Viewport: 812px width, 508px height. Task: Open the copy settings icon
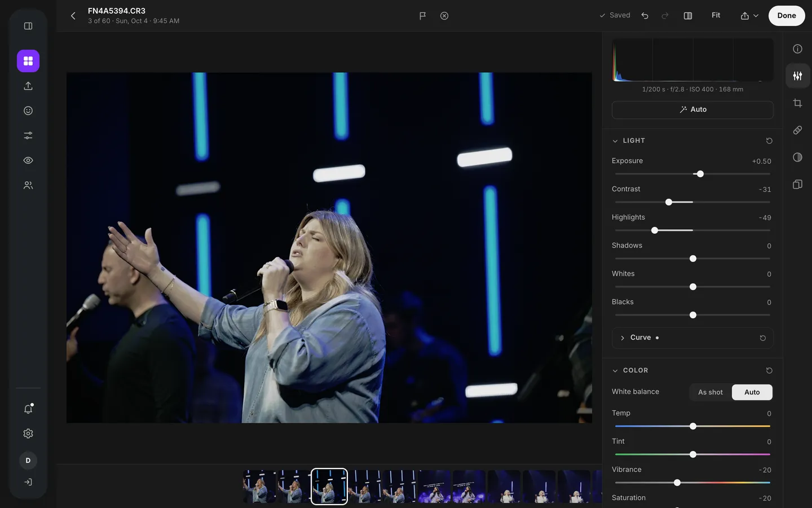pyautogui.click(x=797, y=185)
